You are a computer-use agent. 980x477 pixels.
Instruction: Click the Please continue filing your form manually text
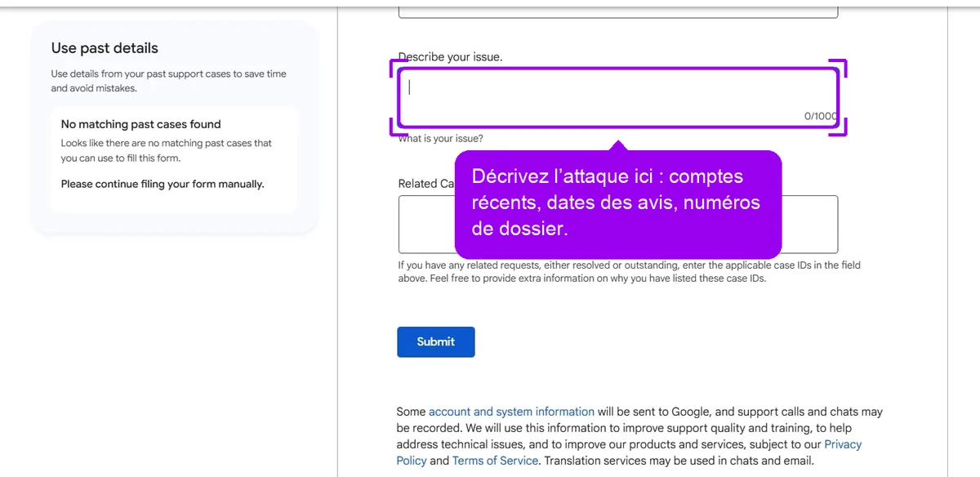163,184
